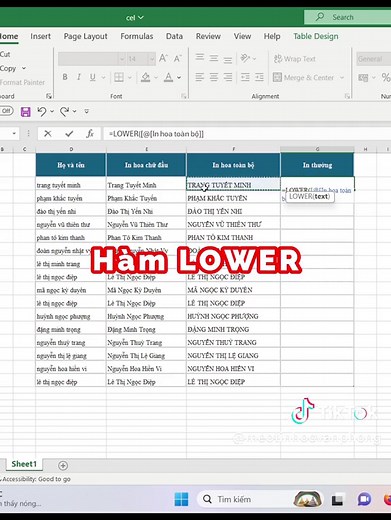Click Format Painter button

point(22,82)
